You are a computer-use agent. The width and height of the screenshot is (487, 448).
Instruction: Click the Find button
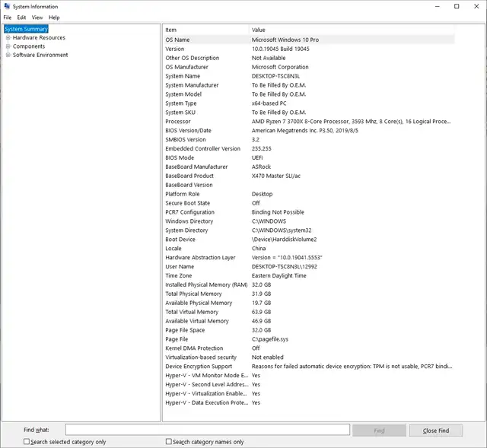click(x=379, y=431)
